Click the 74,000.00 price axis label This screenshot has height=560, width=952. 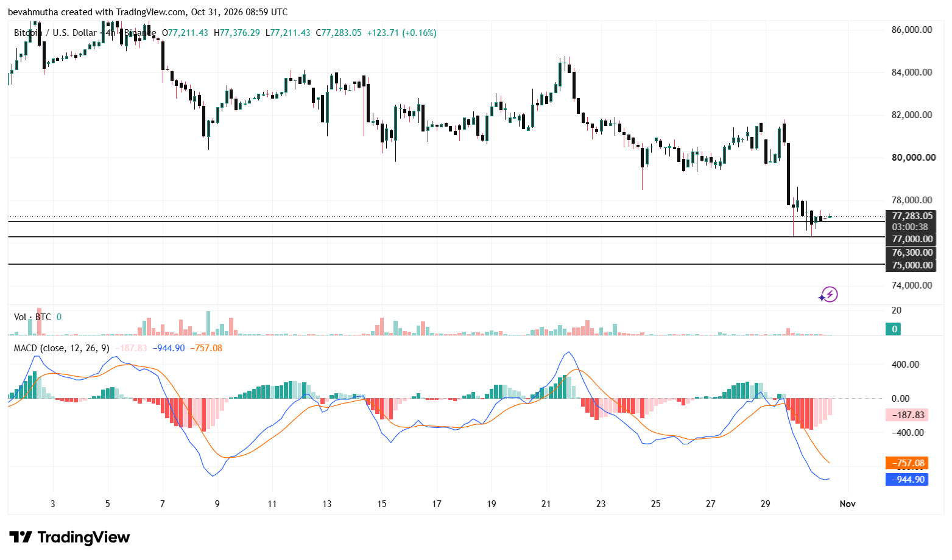(x=912, y=285)
